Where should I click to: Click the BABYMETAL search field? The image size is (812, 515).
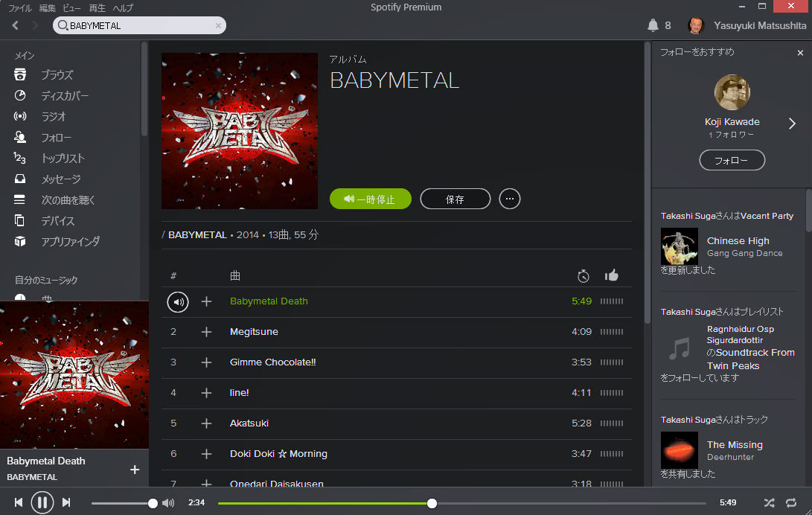click(139, 25)
